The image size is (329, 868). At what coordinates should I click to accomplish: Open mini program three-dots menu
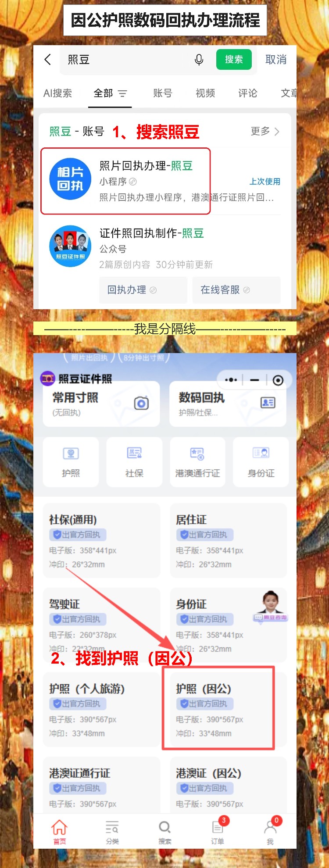coord(231,380)
